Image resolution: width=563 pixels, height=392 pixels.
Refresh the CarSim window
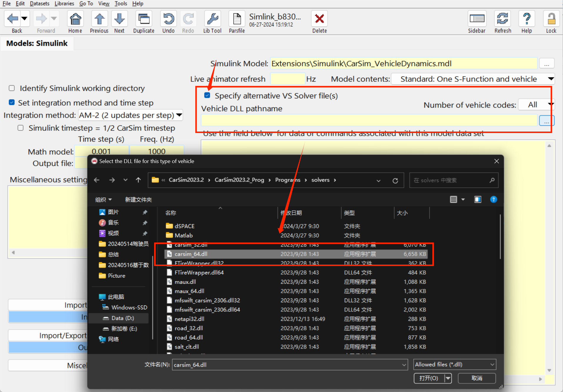pos(503,22)
